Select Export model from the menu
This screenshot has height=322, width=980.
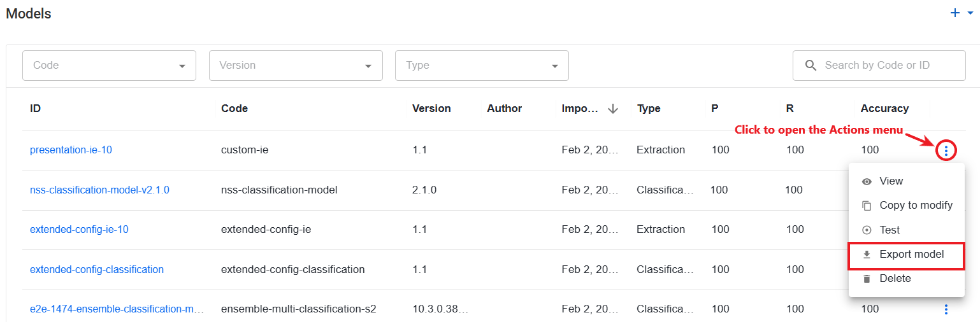pyautogui.click(x=907, y=255)
